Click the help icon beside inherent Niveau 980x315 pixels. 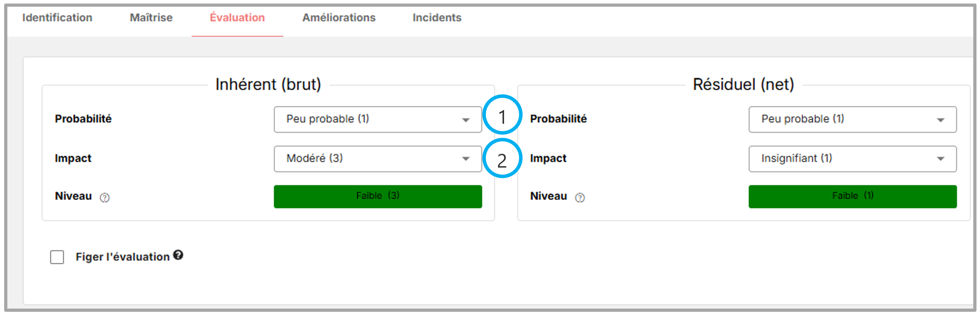click(105, 197)
